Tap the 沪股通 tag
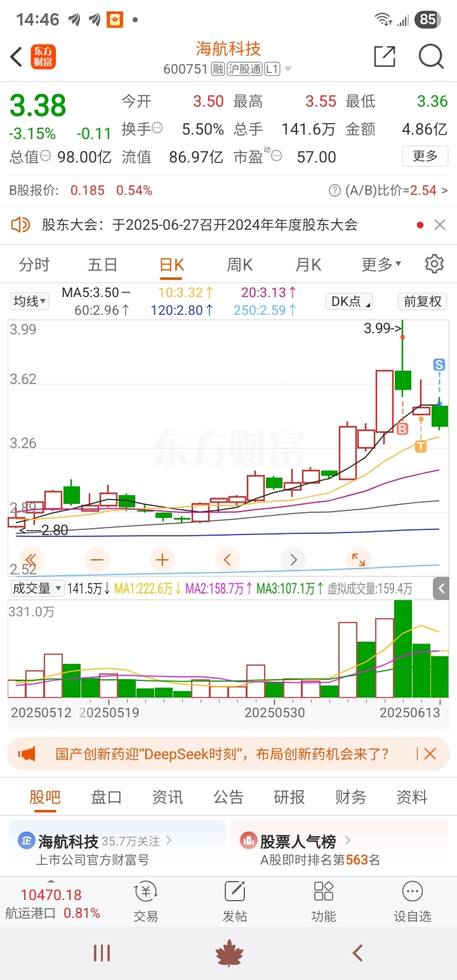The height and width of the screenshot is (980, 457). pyautogui.click(x=244, y=69)
